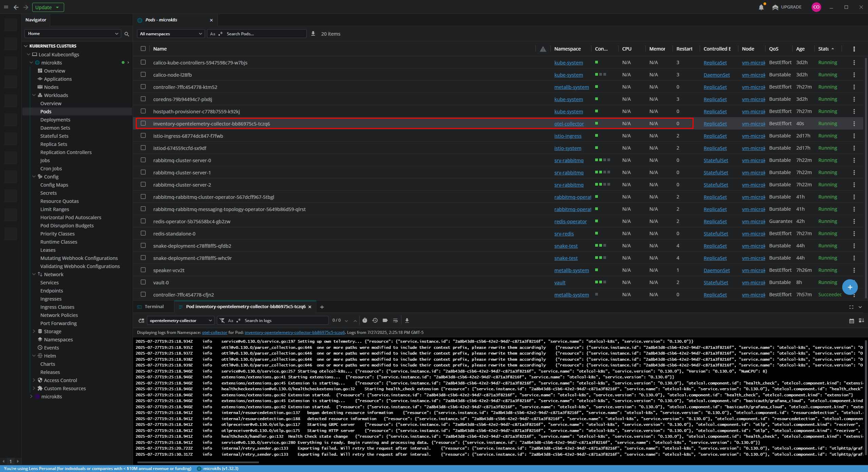Collapse the Workloads tree section

34,95
